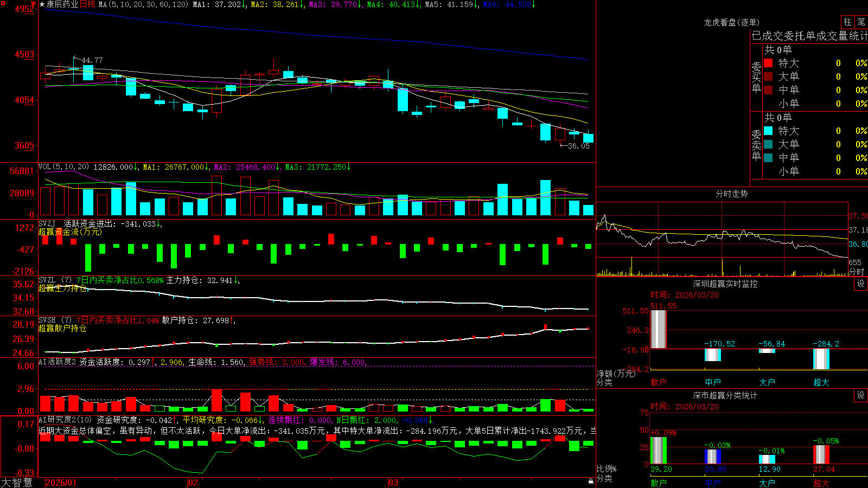Click the 超赢主力持仓 indicator label
This screenshot has height=488, width=868.
click(62, 288)
